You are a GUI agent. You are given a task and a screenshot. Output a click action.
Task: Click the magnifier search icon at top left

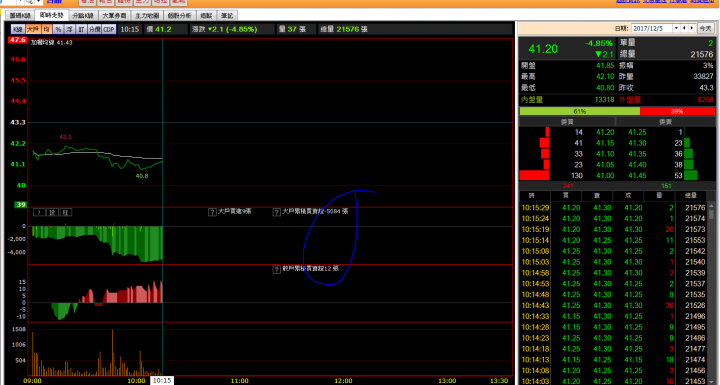(x=29, y=2)
